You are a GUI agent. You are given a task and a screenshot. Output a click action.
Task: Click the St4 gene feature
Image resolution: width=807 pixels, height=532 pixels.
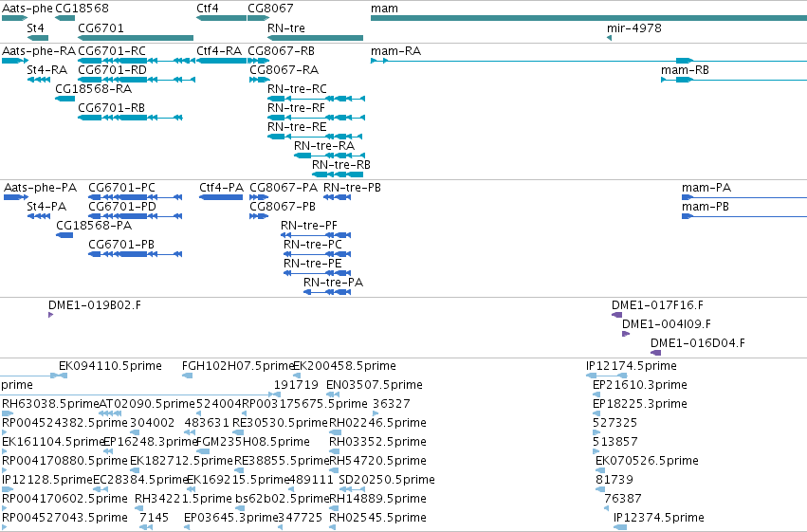click(x=38, y=38)
